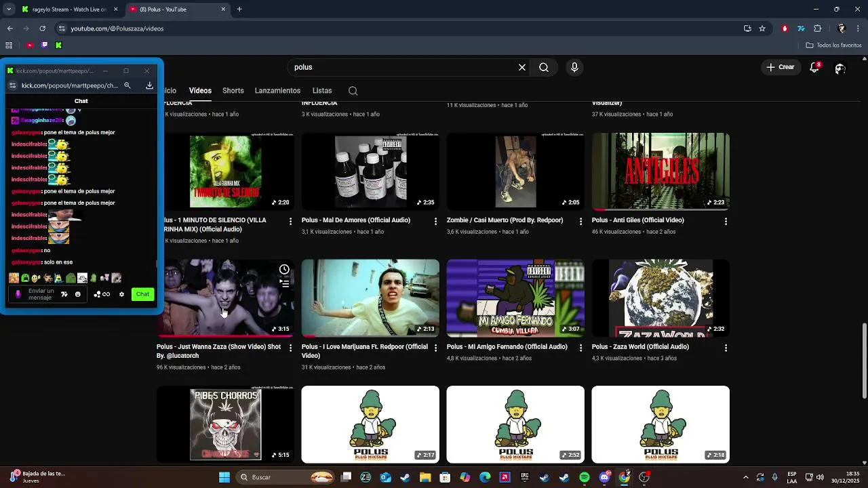Open options menu for Mi Amigo Fernando video
Image resolution: width=868 pixels, height=488 pixels.
click(580, 348)
